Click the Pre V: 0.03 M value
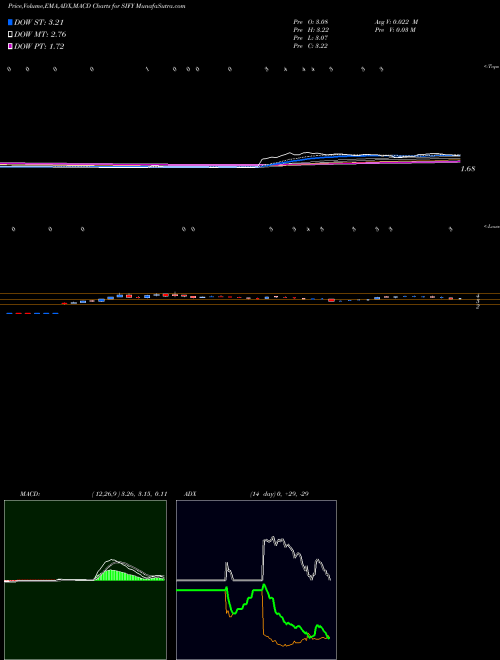500x660 pixels. (395, 30)
